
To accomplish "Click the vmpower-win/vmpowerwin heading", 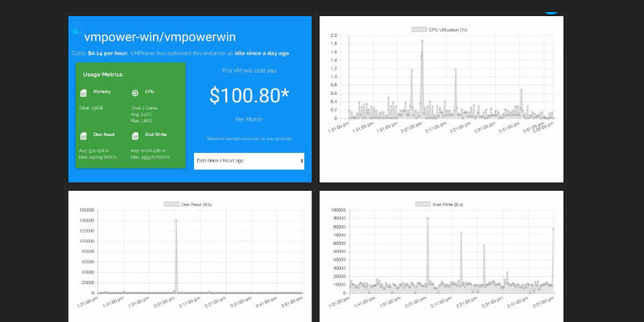I will point(159,37).
